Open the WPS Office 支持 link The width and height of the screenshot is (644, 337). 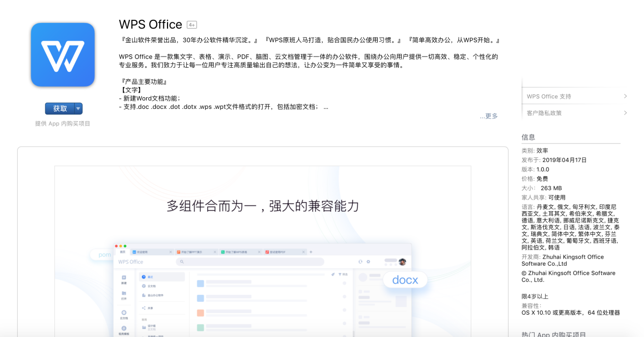point(549,96)
